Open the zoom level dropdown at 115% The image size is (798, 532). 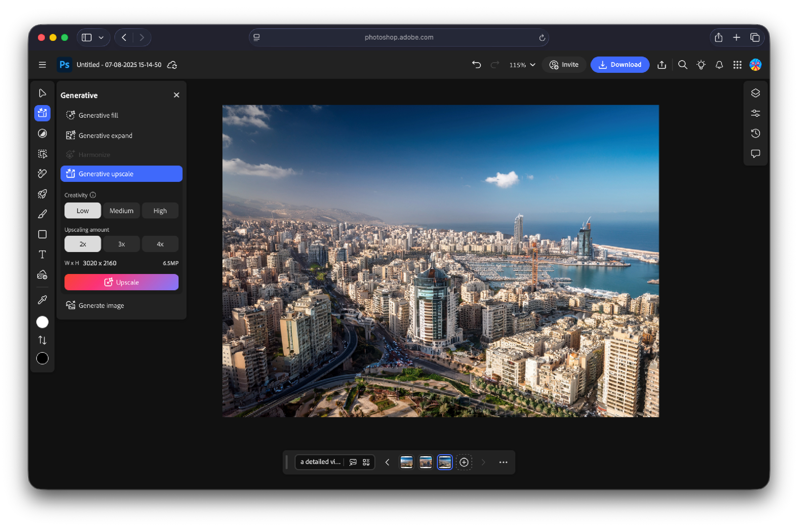tap(521, 65)
